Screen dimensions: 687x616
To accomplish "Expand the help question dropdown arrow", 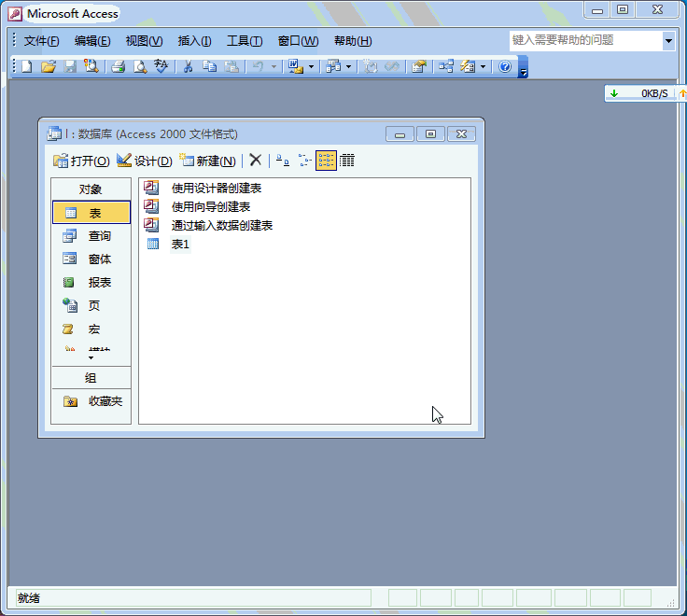I will [668, 41].
